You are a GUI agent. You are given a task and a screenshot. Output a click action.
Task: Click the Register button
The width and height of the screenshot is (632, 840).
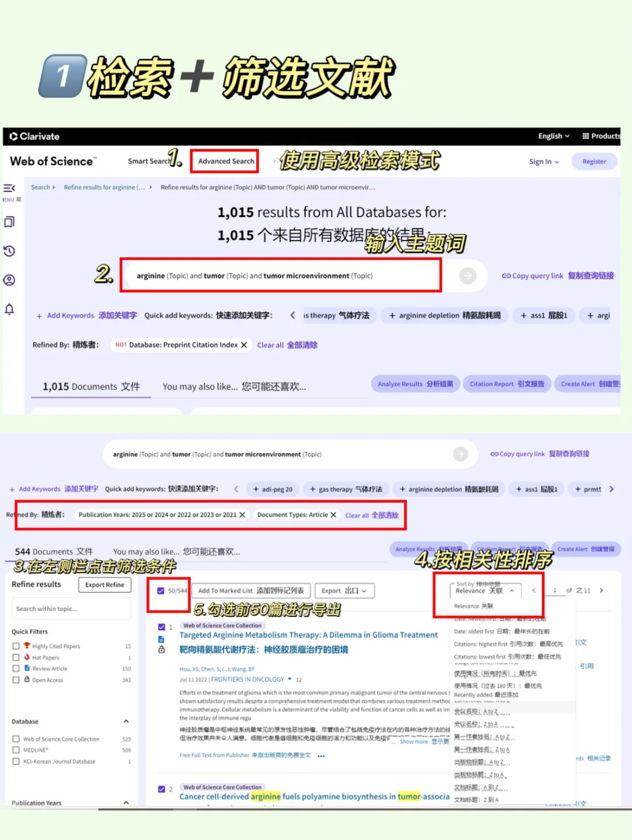pos(594,162)
